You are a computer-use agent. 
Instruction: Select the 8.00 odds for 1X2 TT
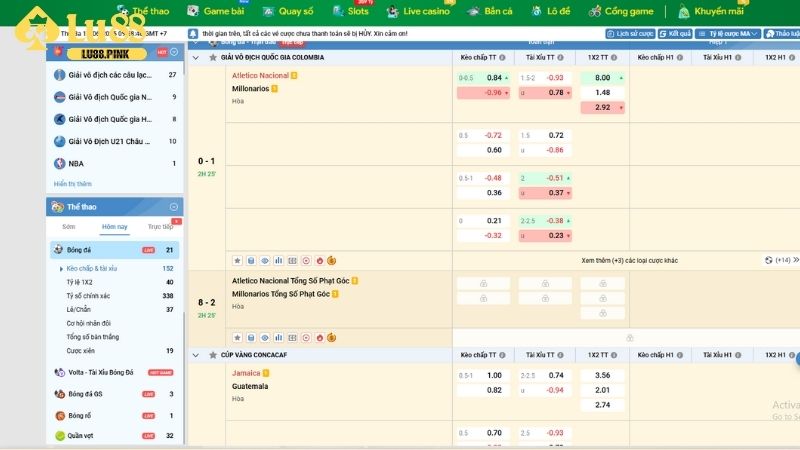[603, 77]
